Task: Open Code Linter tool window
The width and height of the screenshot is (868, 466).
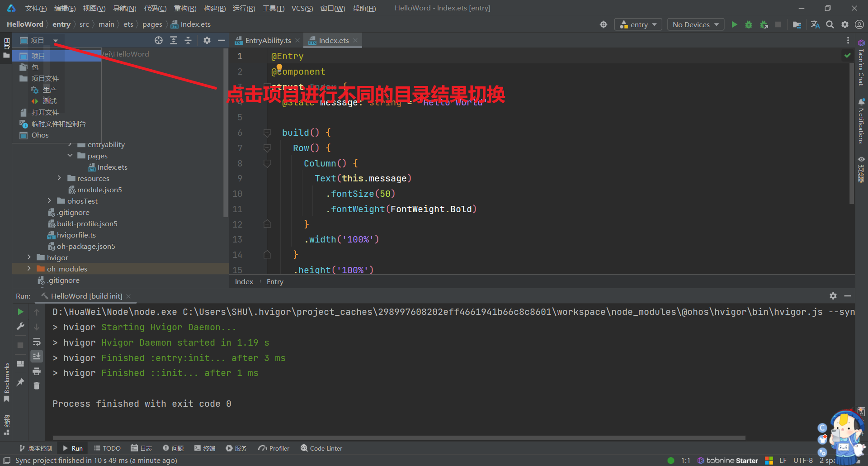Action: click(x=321, y=448)
